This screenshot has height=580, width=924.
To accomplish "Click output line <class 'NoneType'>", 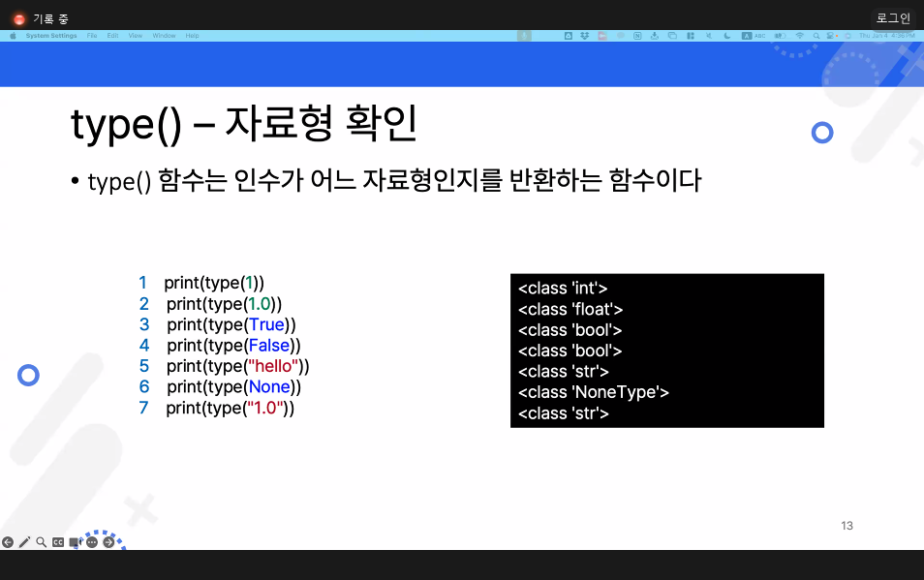I will point(594,392).
